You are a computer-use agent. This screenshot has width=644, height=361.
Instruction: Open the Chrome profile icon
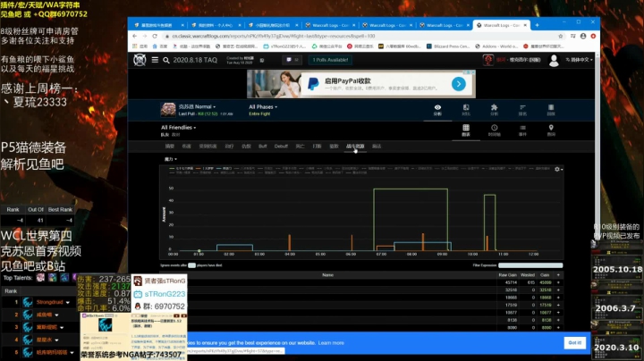(583, 36)
